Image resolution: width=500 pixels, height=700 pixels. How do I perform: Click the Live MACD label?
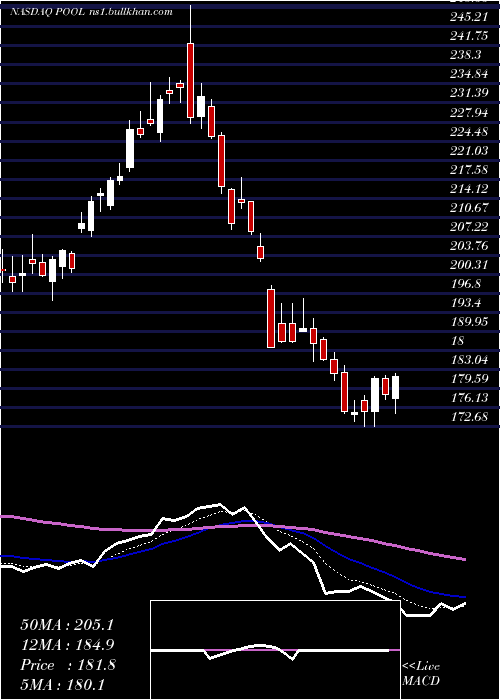tap(421, 673)
